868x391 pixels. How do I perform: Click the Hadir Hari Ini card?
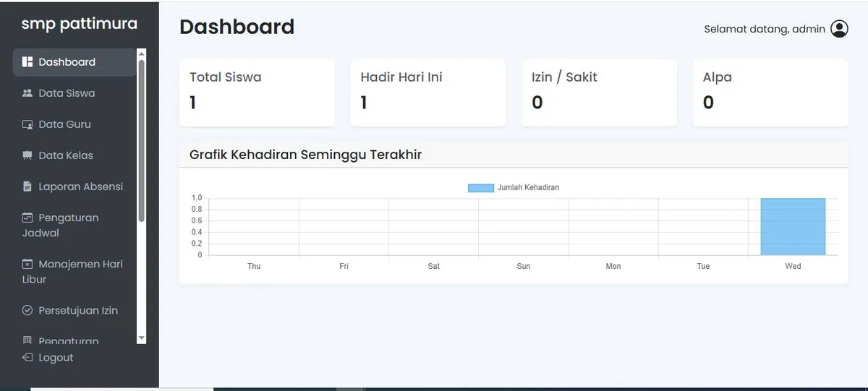[x=428, y=93]
